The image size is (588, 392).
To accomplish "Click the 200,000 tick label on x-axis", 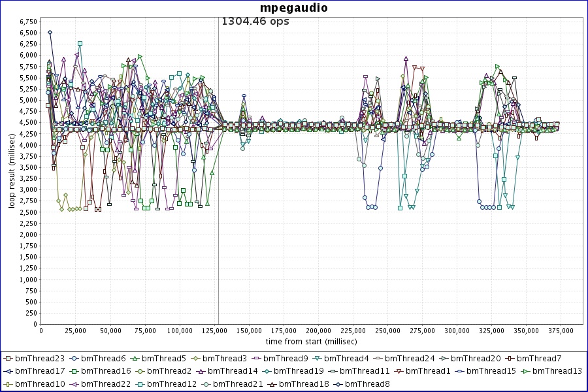I will point(318,331).
